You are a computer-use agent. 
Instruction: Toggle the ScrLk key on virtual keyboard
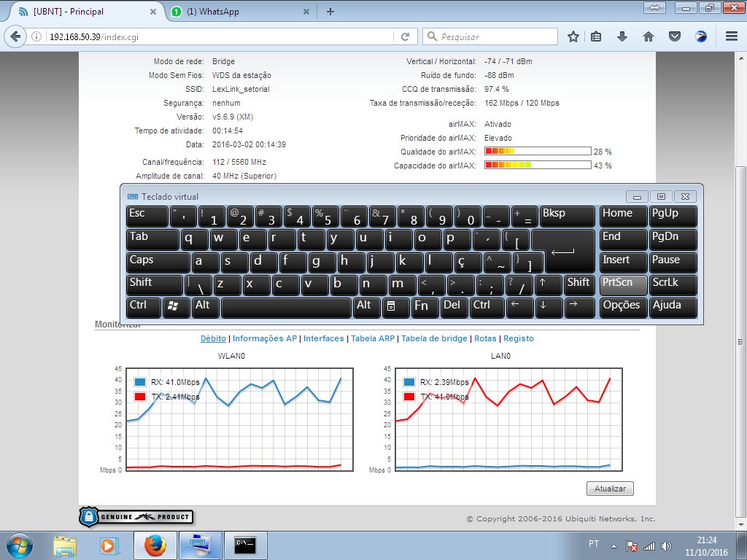673,284
